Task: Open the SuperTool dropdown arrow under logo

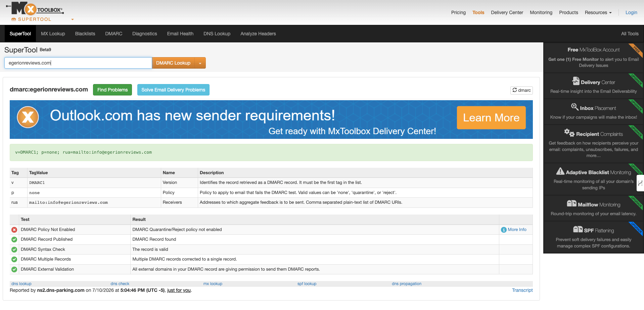Action: (x=72, y=20)
